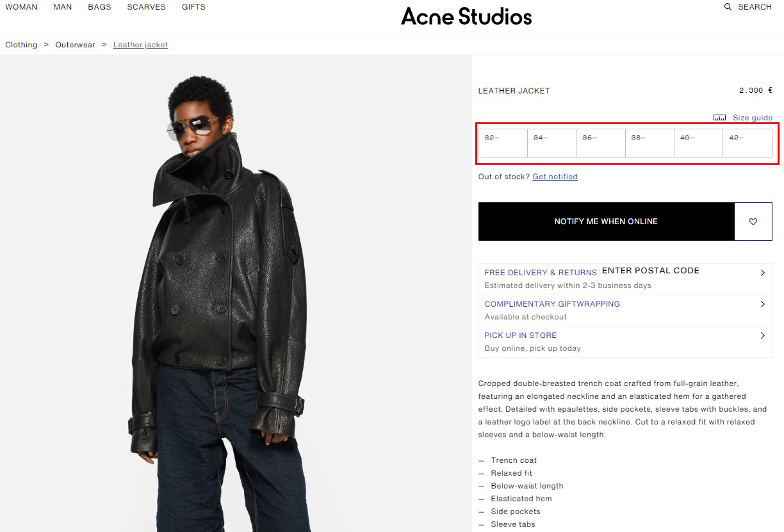
Task: Expand Complimentary Giftwrapping arrow
Action: tap(762, 304)
